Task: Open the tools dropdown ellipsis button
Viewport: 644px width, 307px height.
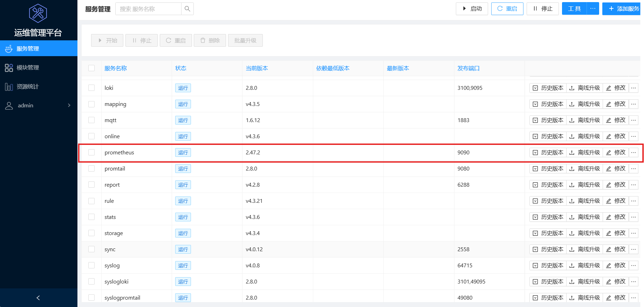Action: [x=592, y=9]
